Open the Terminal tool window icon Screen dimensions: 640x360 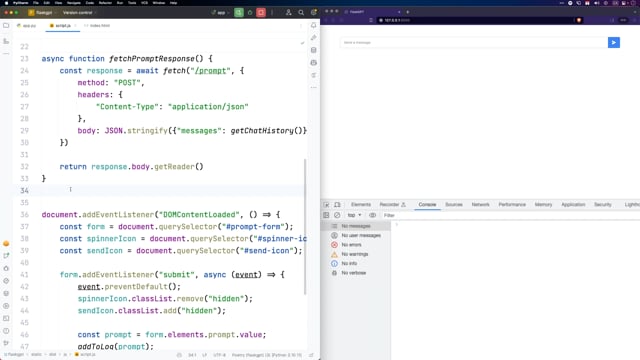pos(6,318)
